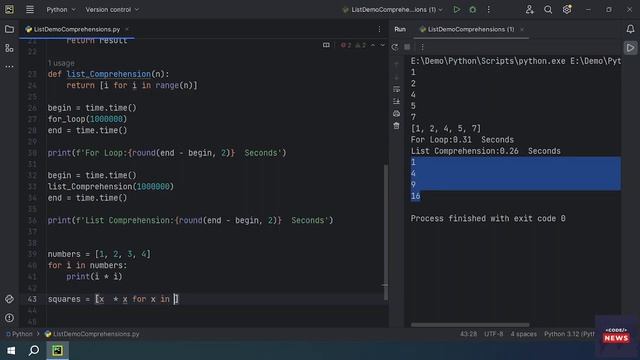
Task: Click the console horizontal scrollbar
Action: 470,325
